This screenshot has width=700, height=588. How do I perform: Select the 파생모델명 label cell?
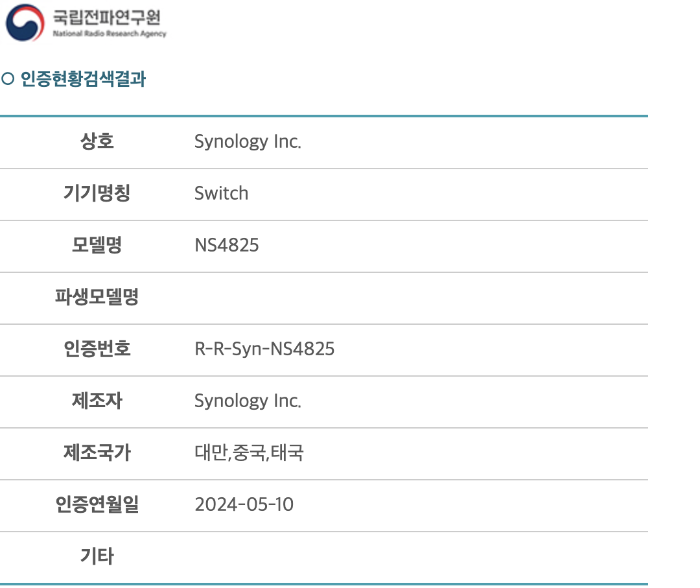click(97, 296)
